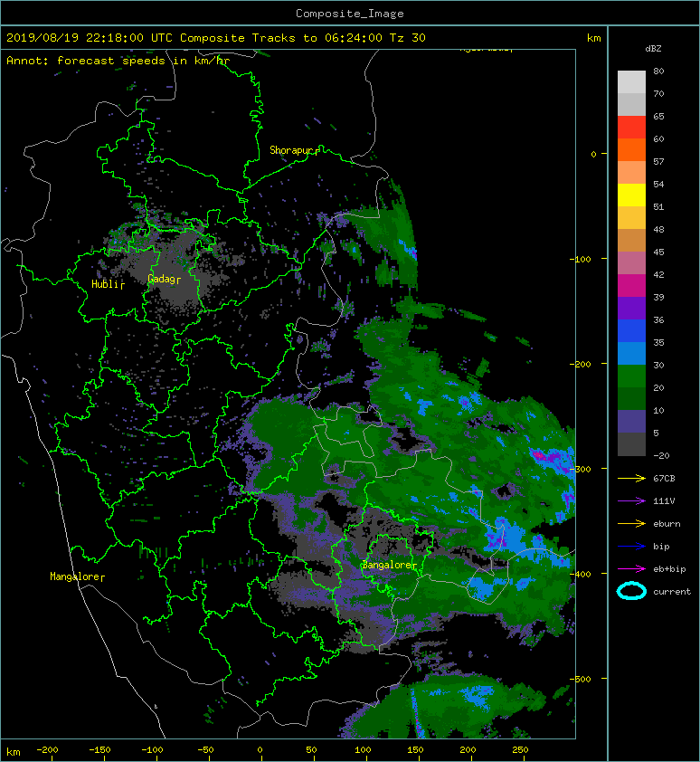Pick the gold 48–51 dBZ swatch
This screenshot has height=762, width=700.
point(631,218)
